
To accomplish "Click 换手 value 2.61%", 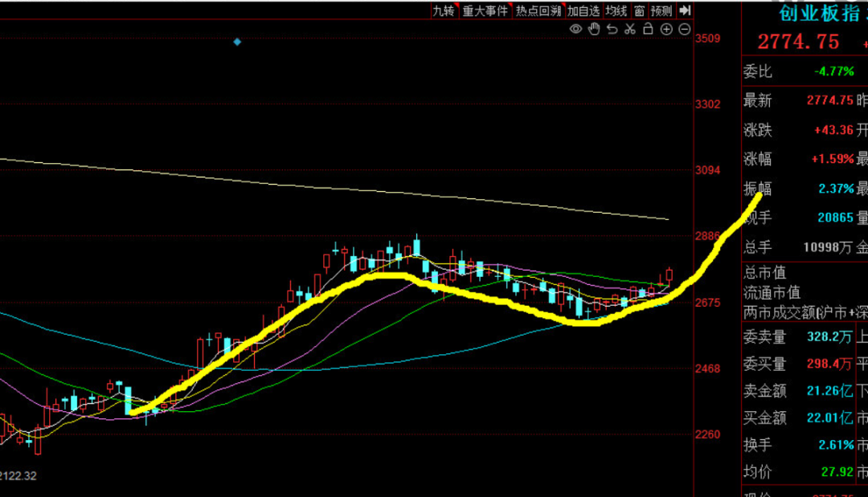I will pyautogui.click(x=836, y=445).
